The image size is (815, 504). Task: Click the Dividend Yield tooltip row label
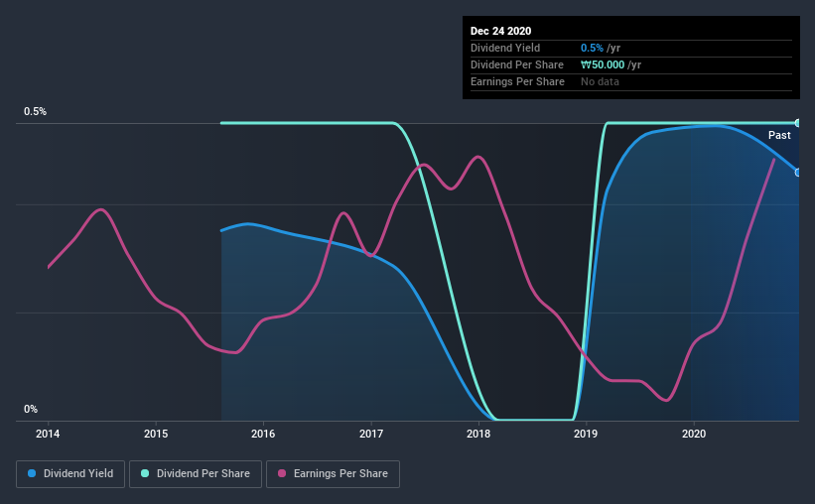[x=505, y=48]
